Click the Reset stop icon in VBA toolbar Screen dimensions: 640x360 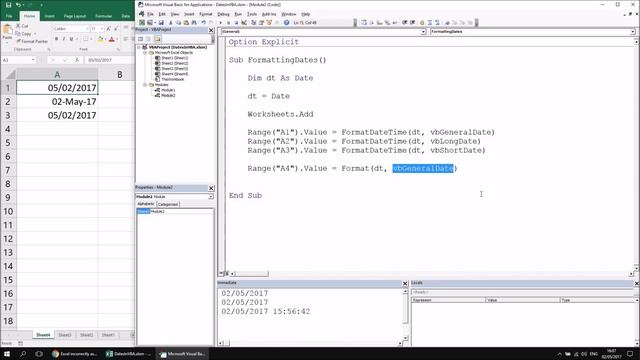click(236, 22)
